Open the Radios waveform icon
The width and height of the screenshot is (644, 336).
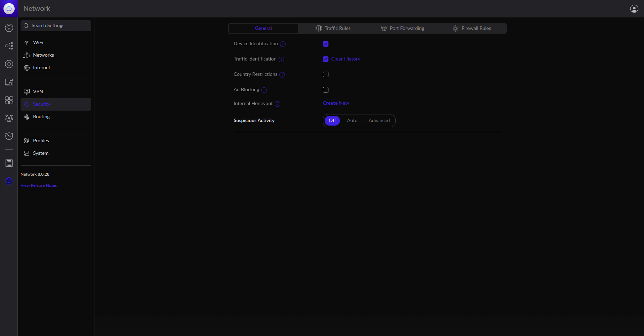(x=9, y=118)
